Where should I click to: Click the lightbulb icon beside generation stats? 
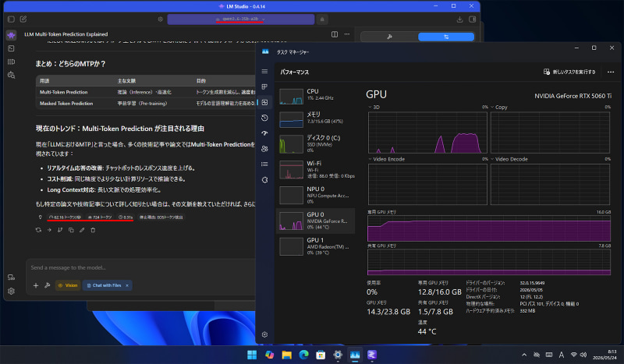pos(40,217)
